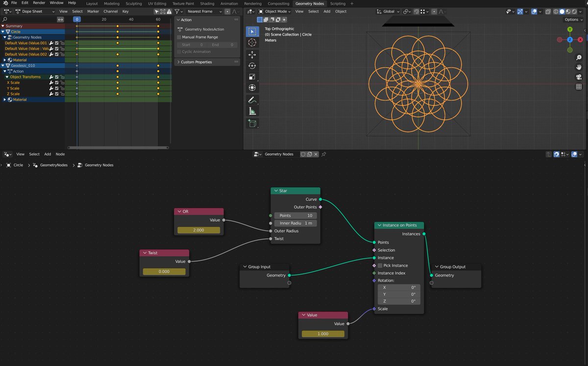Select rendered viewport shading mode
This screenshot has height=366, width=588.
(574, 11)
